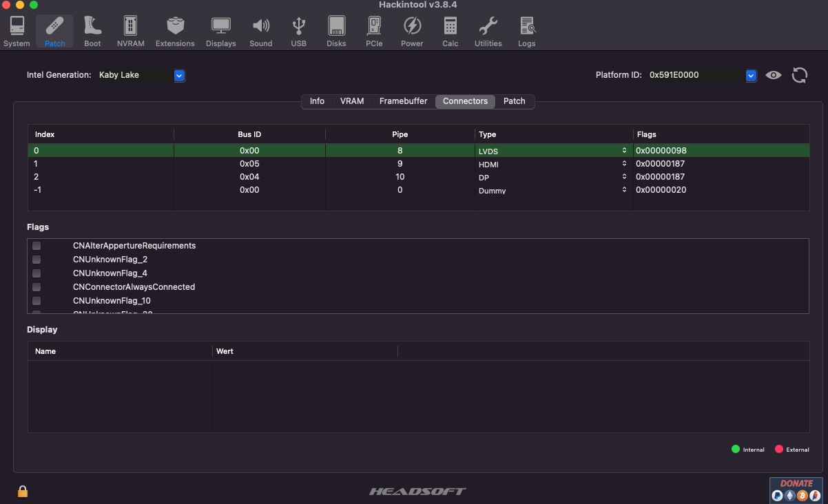Check the CNConnectorAlwaysConnected flag
Image resolution: width=828 pixels, height=504 pixels.
(x=37, y=287)
